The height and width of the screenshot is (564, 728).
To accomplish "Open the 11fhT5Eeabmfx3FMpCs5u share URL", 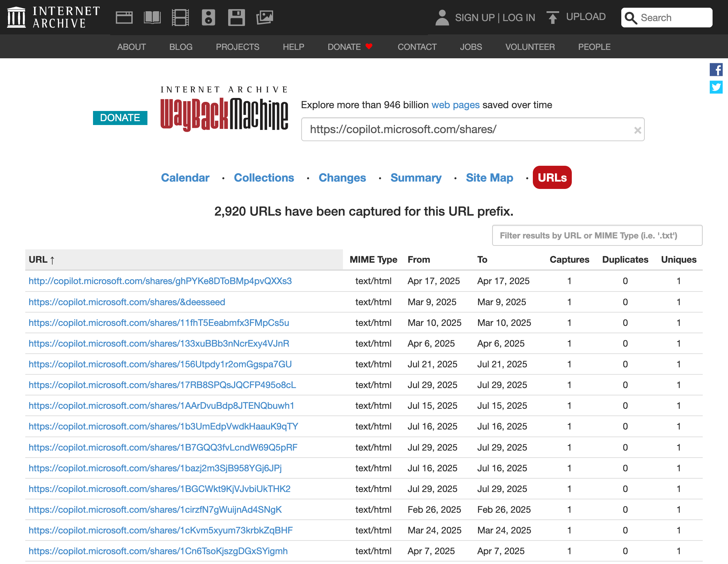I will 159,323.
